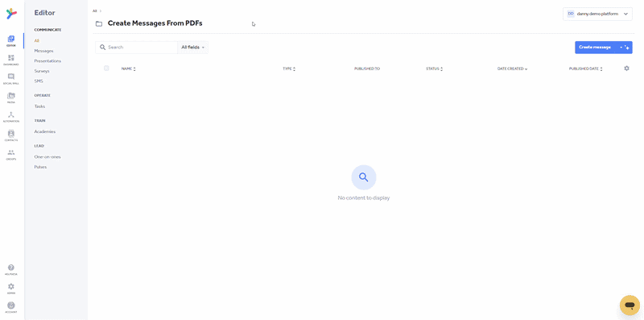
Task: Open the danny demo platform account dropdown
Action: [597, 14]
